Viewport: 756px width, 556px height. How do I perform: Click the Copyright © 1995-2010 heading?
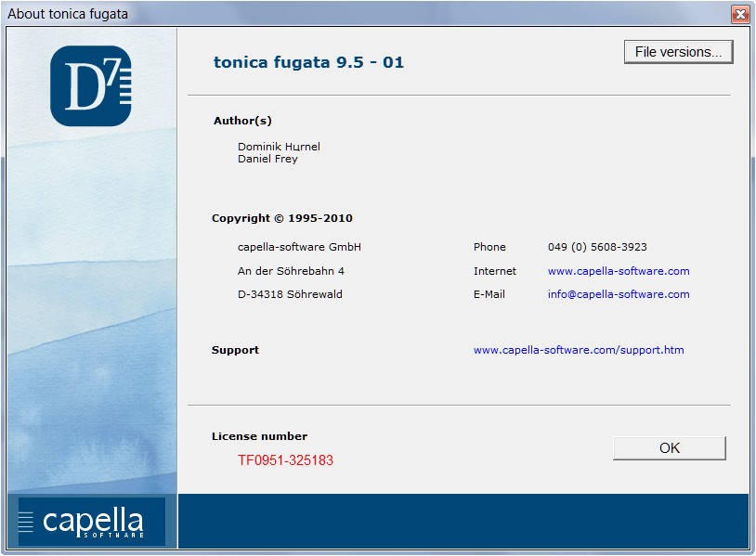point(282,218)
